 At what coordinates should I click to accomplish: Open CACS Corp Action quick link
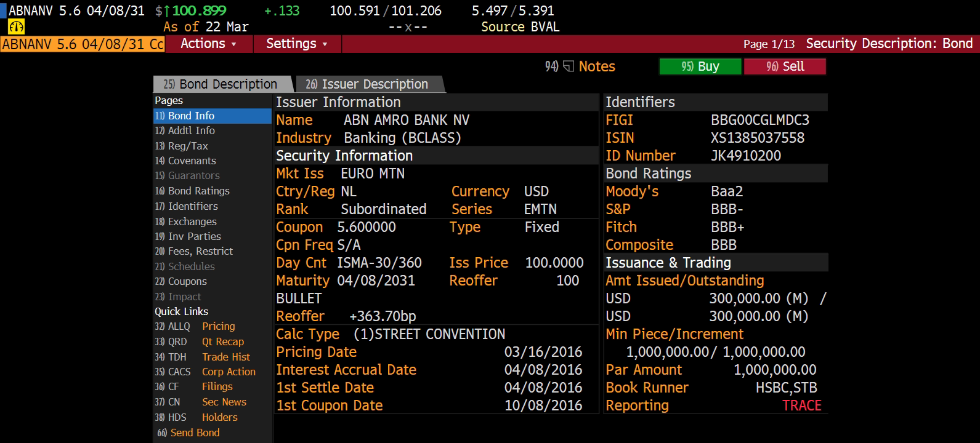[205, 372]
